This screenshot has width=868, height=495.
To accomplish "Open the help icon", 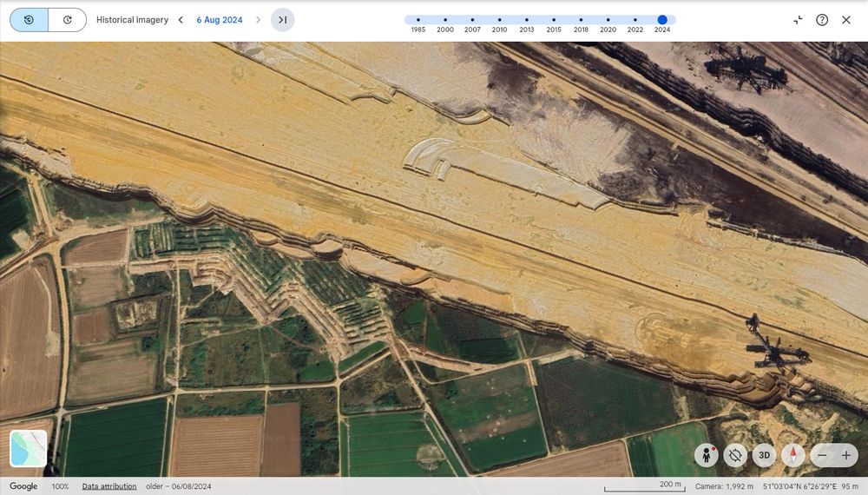I will [x=822, y=20].
